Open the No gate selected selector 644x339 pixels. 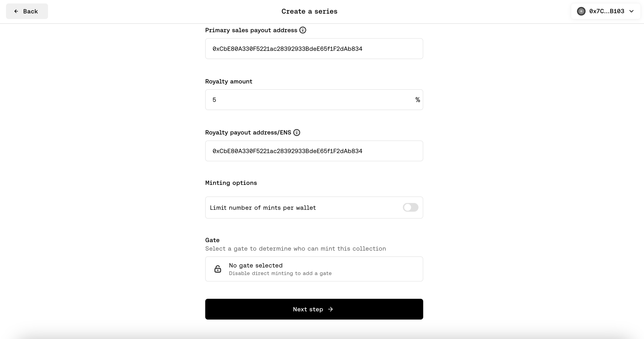tap(314, 269)
